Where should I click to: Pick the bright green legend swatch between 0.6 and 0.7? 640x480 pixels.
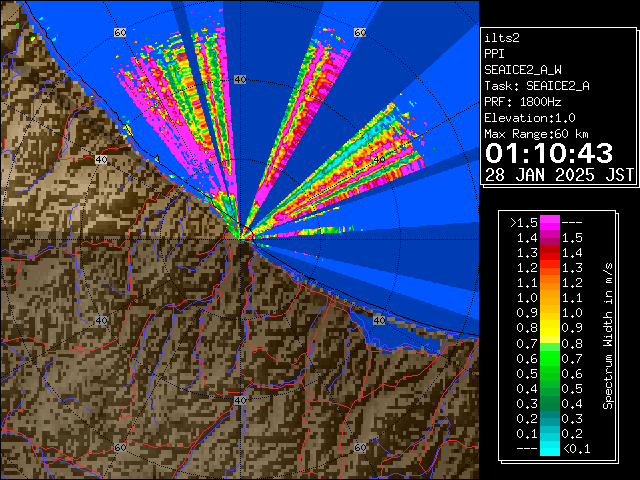click(x=550, y=358)
